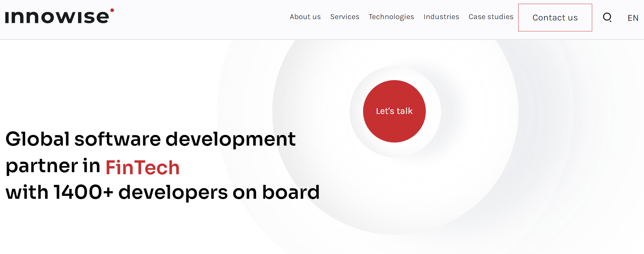This screenshot has height=254, width=644.
Task: Click the red Let's talk circle
Action: click(394, 111)
